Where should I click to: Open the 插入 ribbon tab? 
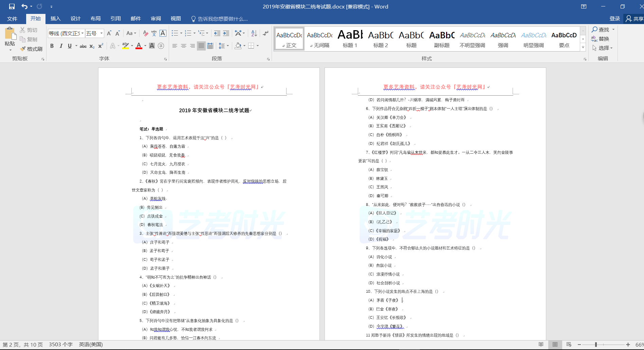[55, 19]
